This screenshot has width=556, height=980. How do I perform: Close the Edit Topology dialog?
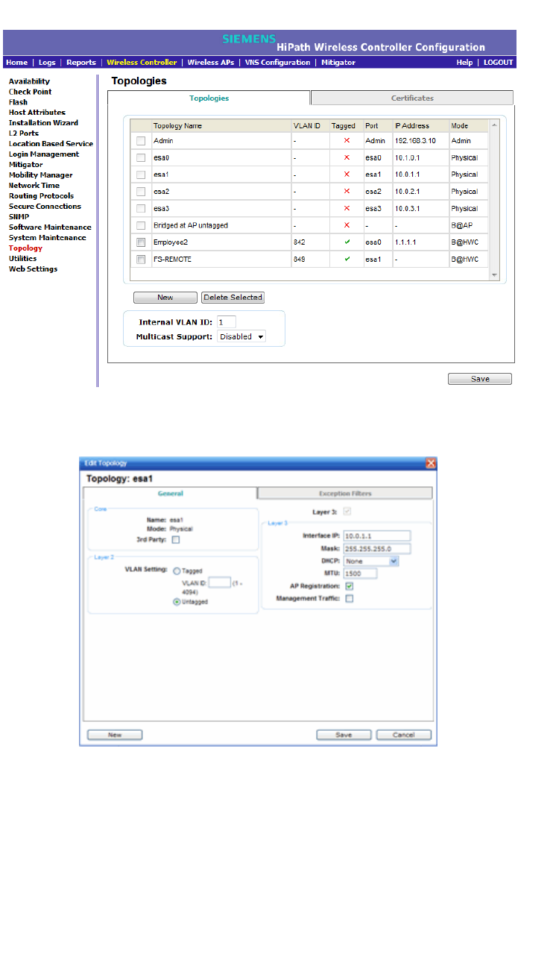(430, 463)
